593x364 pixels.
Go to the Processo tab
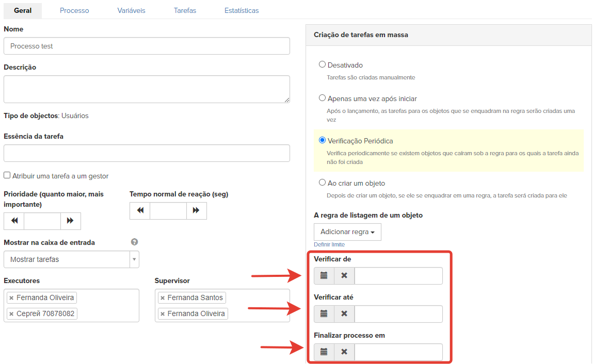point(74,10)
